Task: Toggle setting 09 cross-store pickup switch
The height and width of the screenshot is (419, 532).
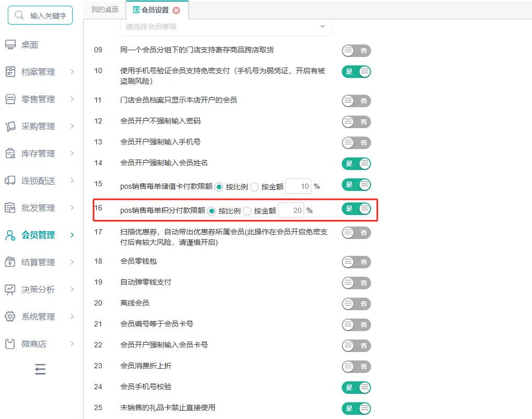Action: pos(356,51)
